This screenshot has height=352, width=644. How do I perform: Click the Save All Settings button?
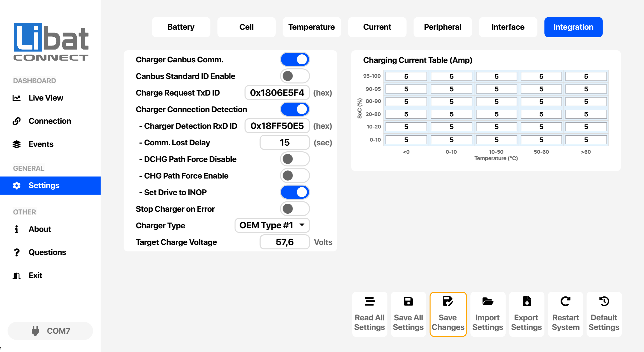coord(408,314)
